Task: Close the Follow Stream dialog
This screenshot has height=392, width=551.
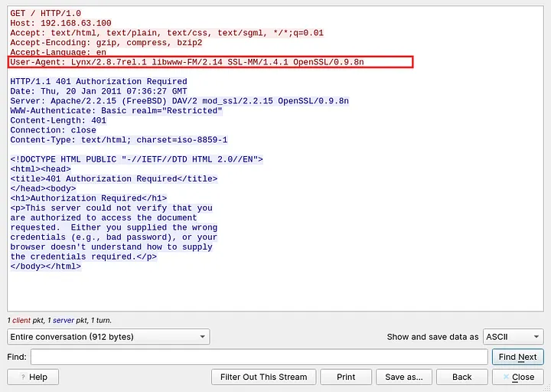Action: (517, 377)
